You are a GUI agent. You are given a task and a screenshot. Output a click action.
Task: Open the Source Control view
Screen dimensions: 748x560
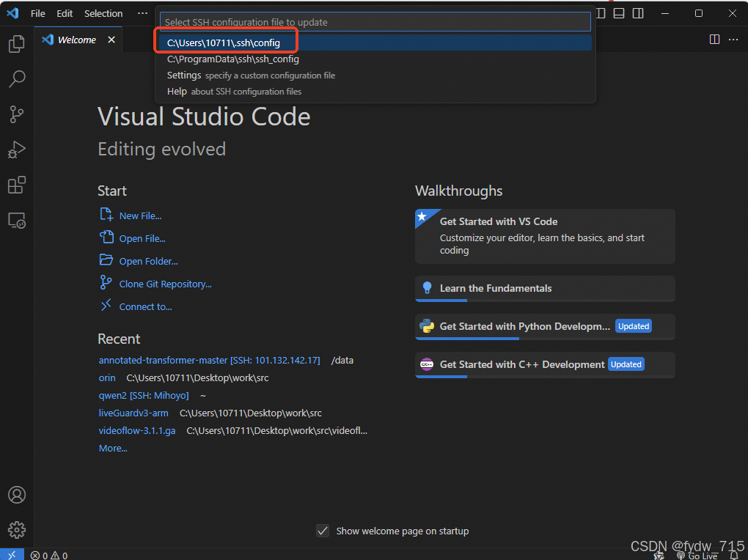point(17,114)
